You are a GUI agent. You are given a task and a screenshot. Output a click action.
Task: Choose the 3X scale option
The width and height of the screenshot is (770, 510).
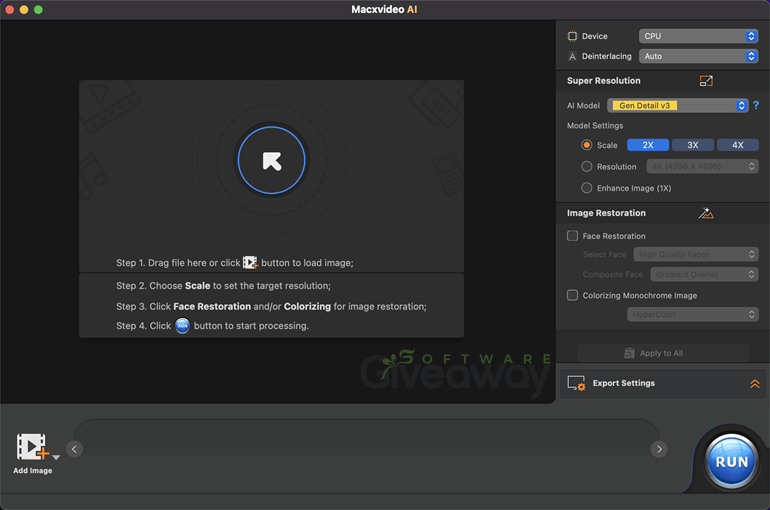[692, 145]
